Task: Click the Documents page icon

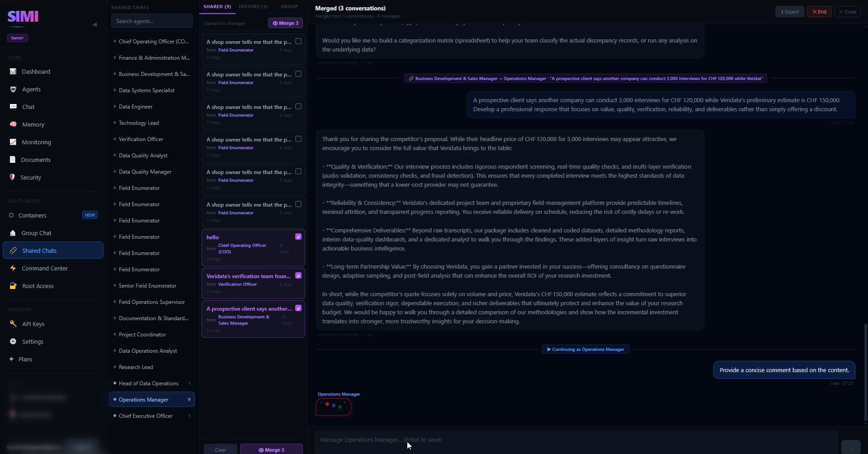Action: 12,160
